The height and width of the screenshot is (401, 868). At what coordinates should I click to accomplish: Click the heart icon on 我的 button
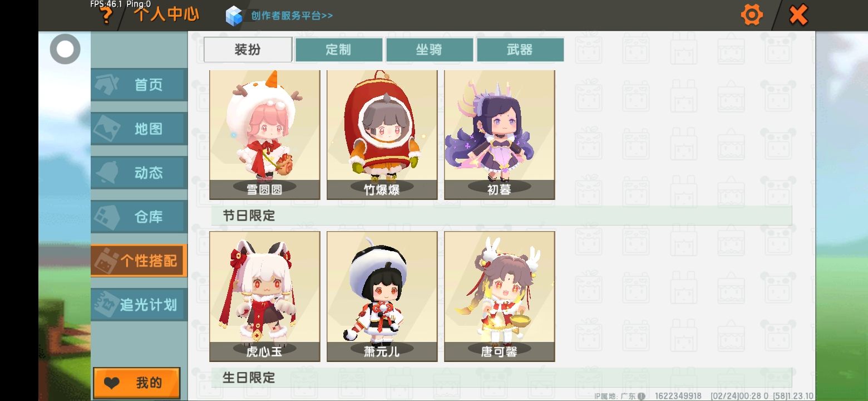point(112,383)
